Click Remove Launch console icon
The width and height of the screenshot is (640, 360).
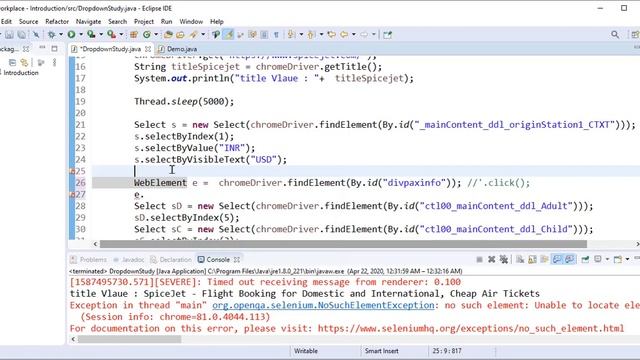(491, 259)
